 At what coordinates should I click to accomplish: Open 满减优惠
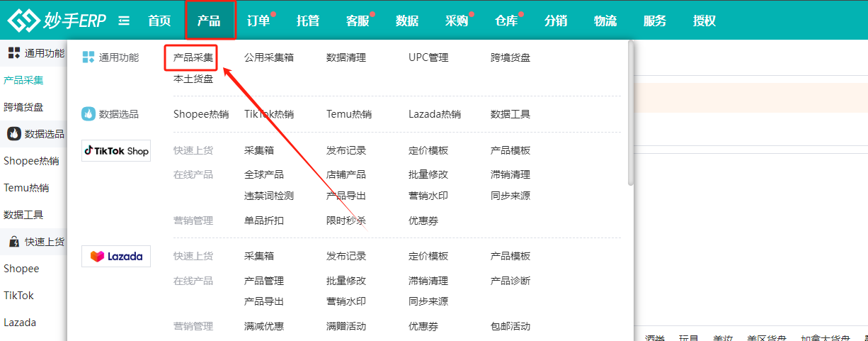click(264, 326)
